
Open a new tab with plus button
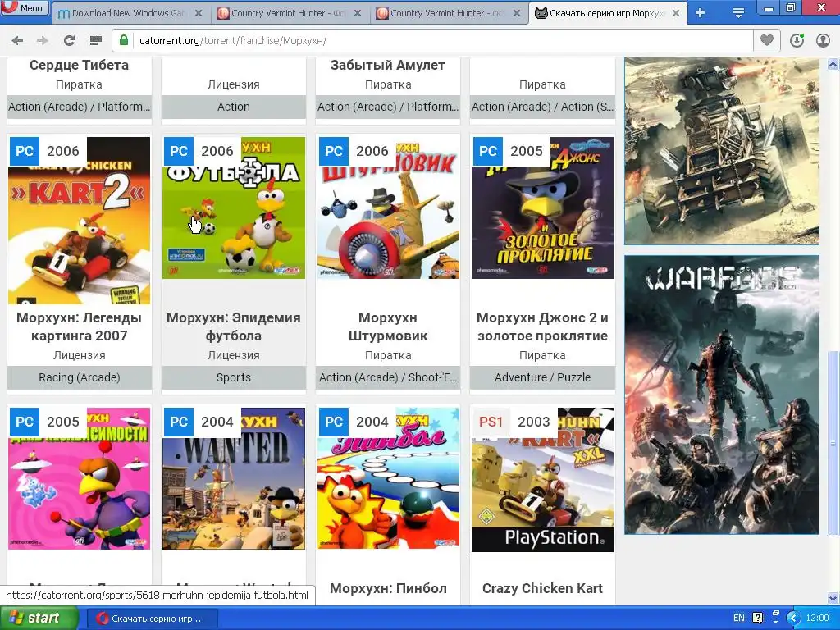coord(701,13)
